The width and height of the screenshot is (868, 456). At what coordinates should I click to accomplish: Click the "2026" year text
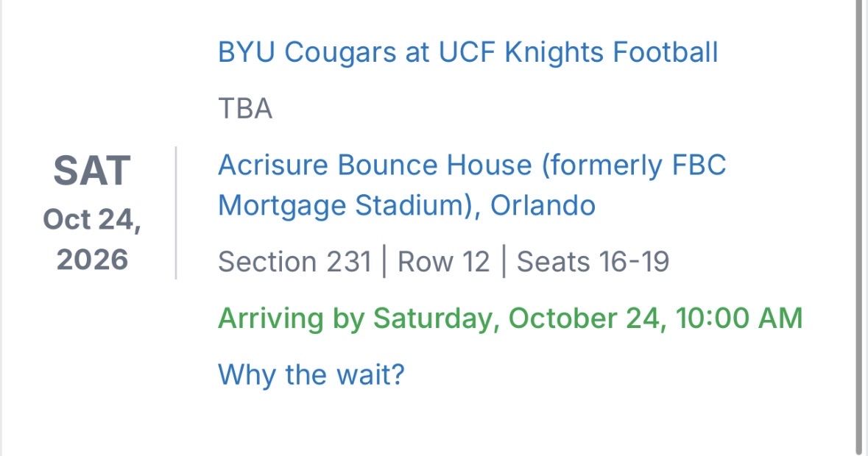[x=92, y=260]
